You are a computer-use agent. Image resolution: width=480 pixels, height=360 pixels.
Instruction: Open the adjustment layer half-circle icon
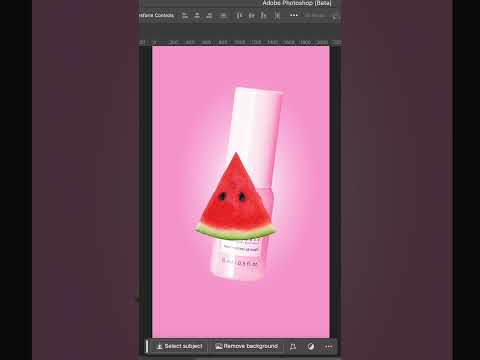click(311, 347)
